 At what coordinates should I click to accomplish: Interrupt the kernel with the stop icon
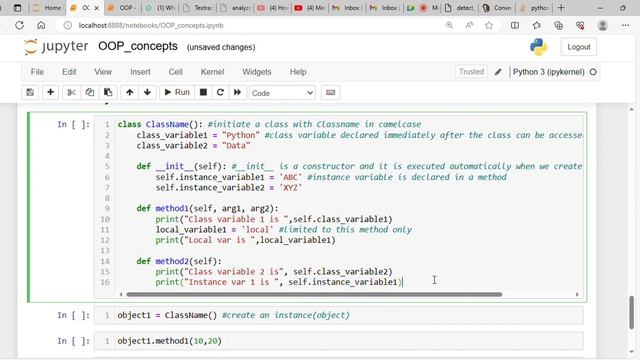(x=203, y=93)
